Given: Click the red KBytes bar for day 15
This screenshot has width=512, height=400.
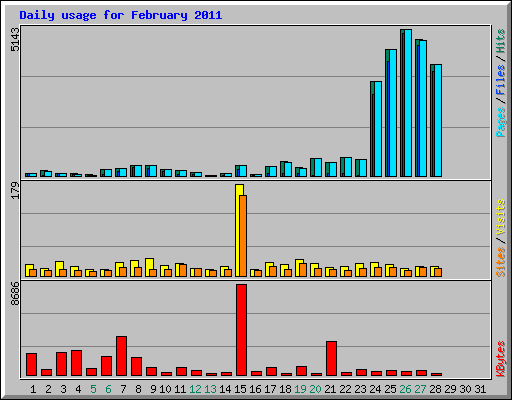Looking at the screenshot, I should [241, 330].
